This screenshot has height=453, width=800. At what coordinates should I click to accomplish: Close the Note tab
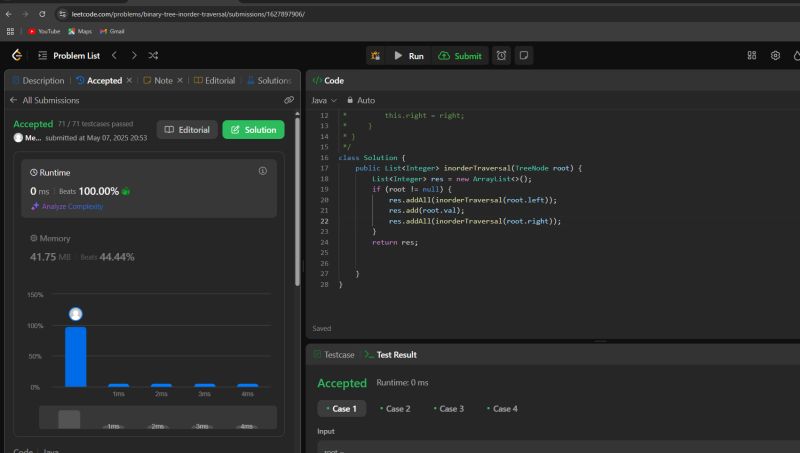coord(180,80)
